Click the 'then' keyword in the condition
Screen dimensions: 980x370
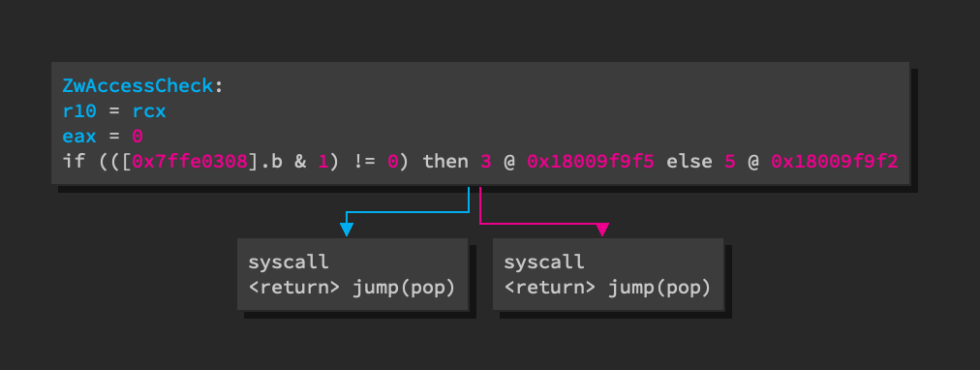[445, 162]
